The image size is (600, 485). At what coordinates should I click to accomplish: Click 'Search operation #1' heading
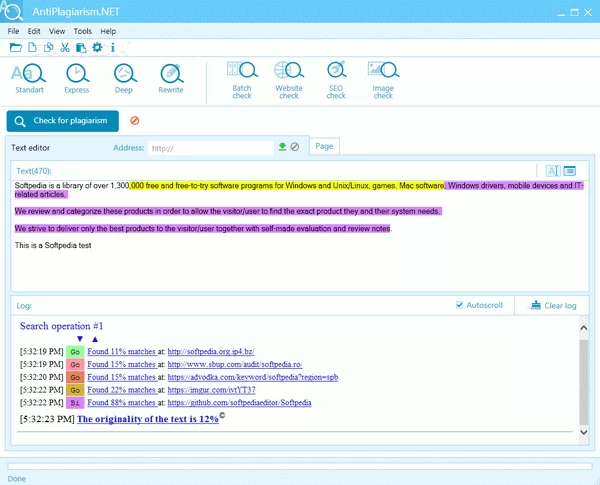pyautogui.click(x=62, y=326)
